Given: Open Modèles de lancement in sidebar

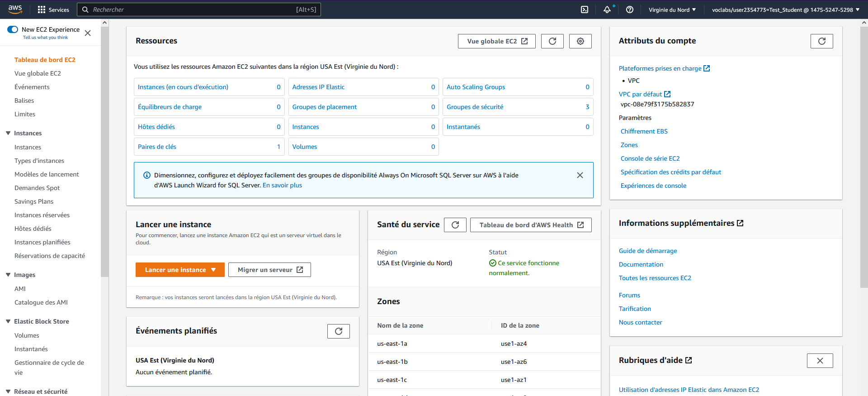Looking at the screenshot, I should pyautogui.click(x=47, y=174).
